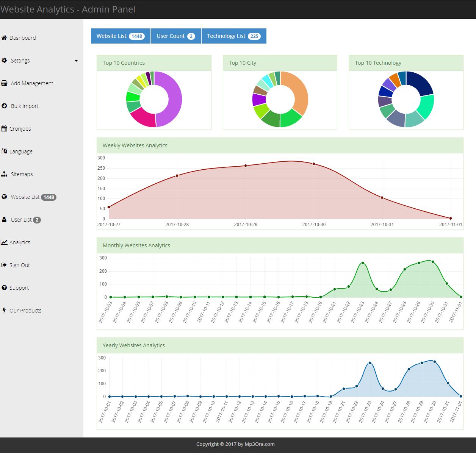Screen dimensions: 476x453
Task: Click the Bulk Import download icon
Action: [4, 106]
